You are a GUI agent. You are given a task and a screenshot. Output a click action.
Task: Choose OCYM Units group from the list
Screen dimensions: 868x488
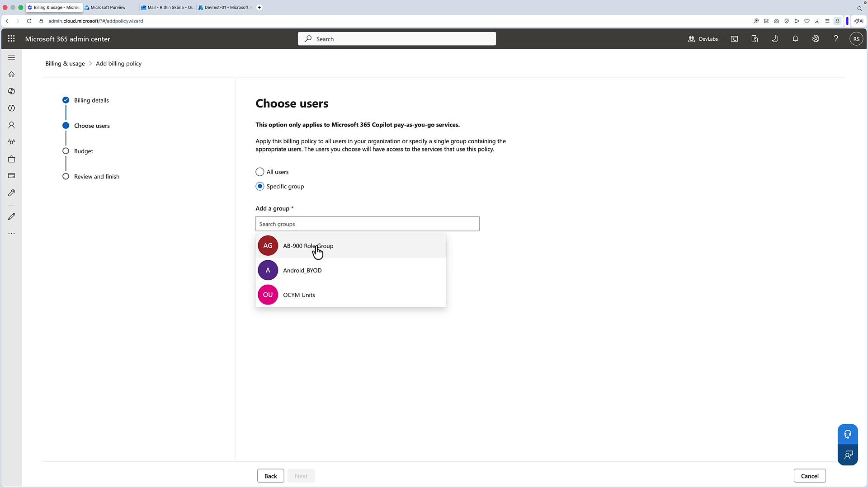[x=351, y=295]
